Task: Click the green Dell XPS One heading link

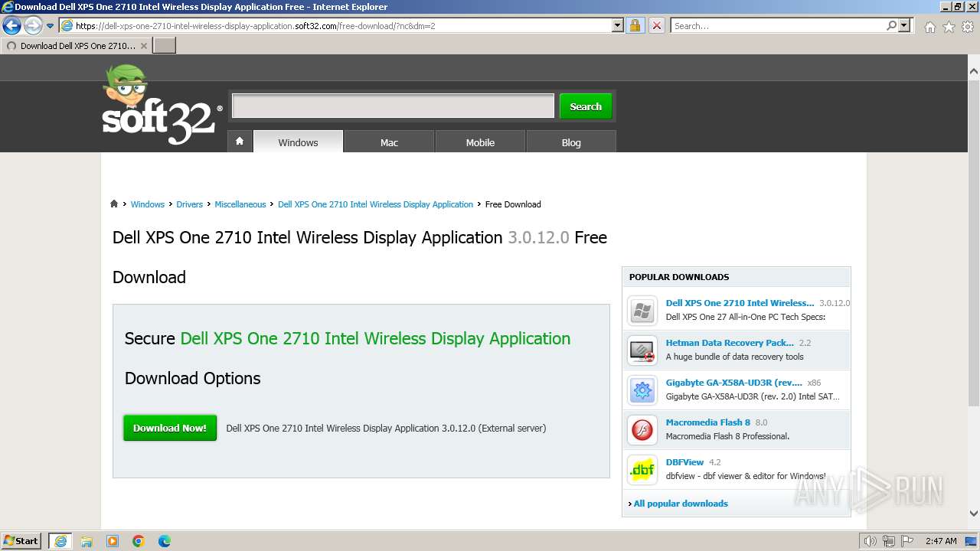Action: [x=375, y=338]
